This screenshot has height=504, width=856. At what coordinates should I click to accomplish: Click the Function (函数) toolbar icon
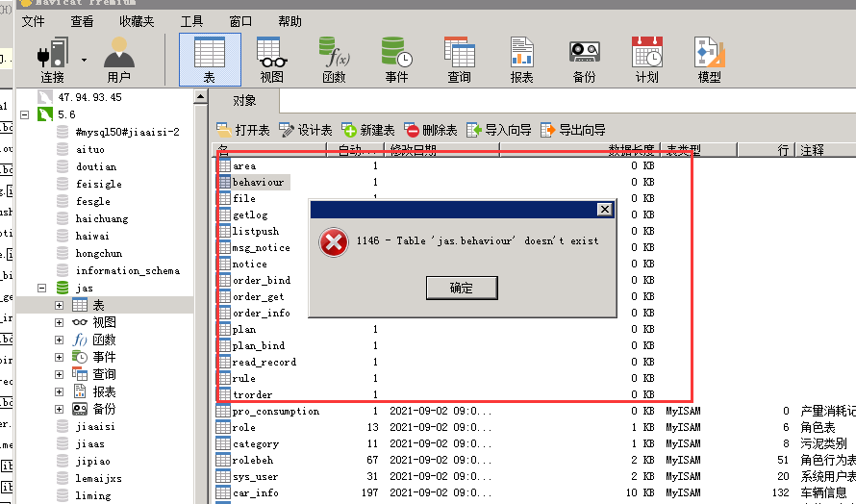pos(334,59)
